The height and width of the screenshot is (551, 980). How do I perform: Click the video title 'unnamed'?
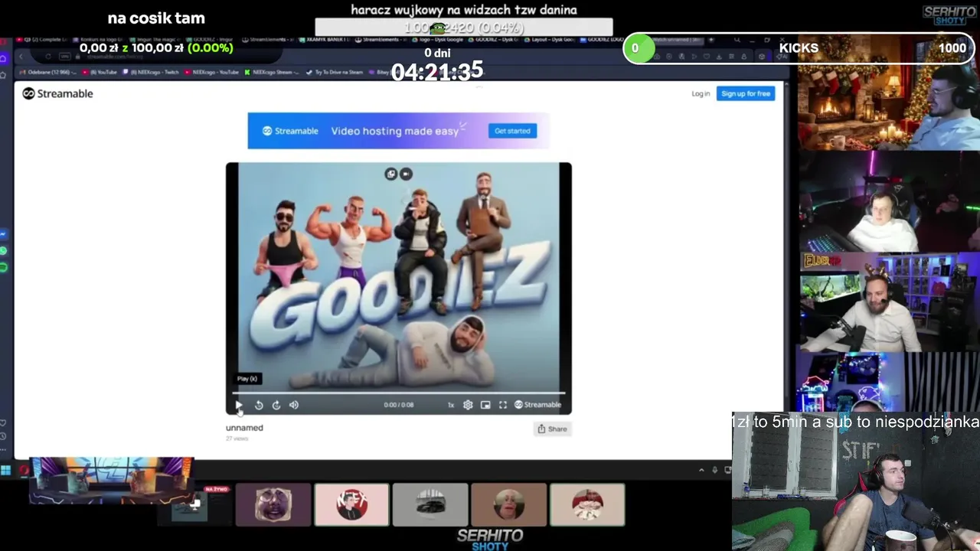pyautogui.click(x=244, y=428)
